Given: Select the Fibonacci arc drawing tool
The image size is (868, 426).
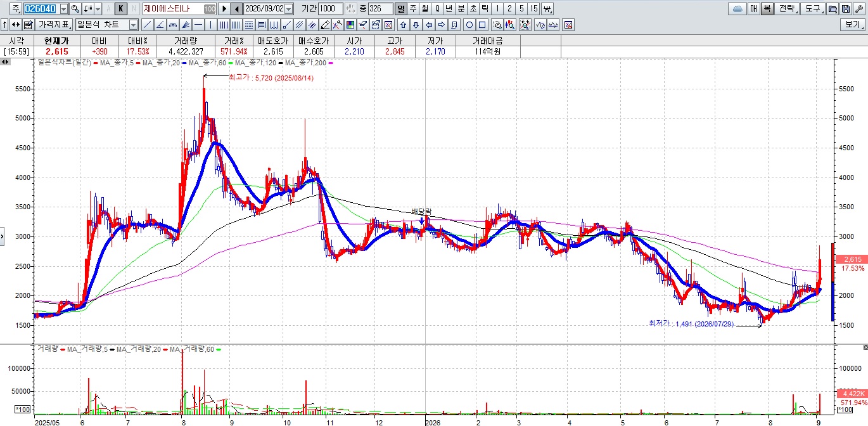Looking at the screenshot, I should (x=172, y=25).
